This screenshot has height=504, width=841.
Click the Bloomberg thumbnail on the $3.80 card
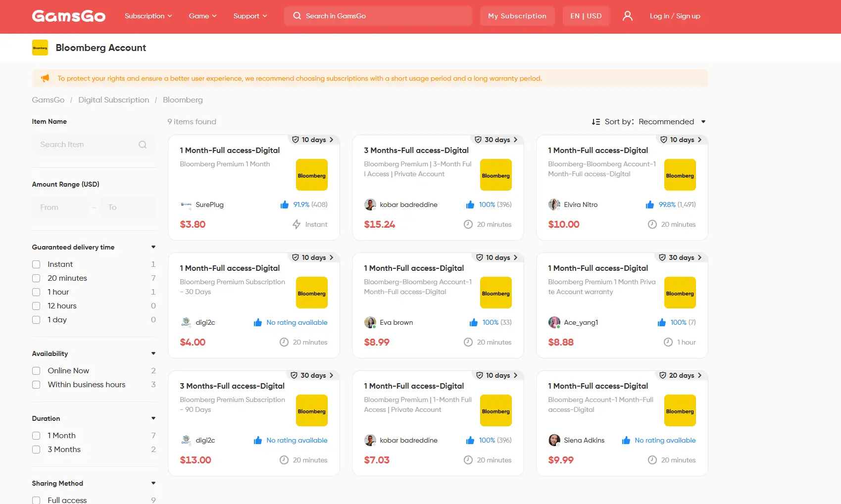coord(312,175)
